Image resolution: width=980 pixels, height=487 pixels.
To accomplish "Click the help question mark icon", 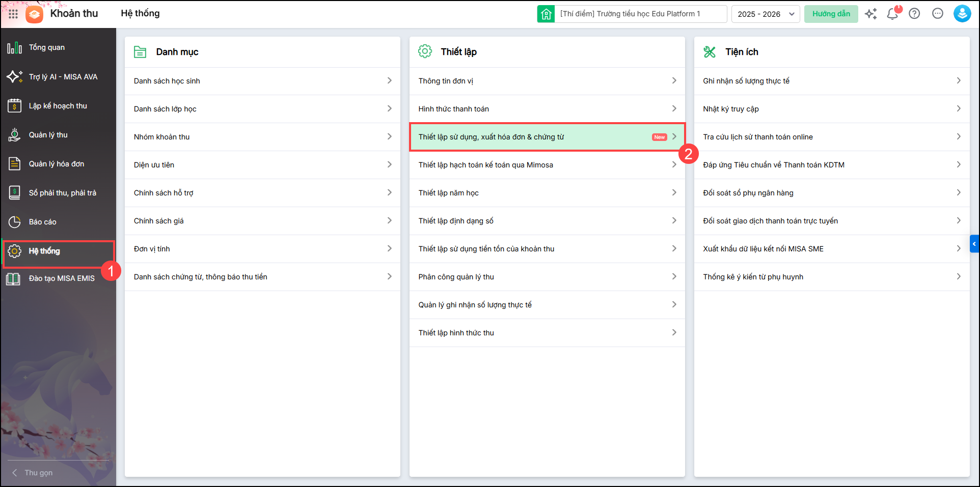I will (x=914, y=14).
